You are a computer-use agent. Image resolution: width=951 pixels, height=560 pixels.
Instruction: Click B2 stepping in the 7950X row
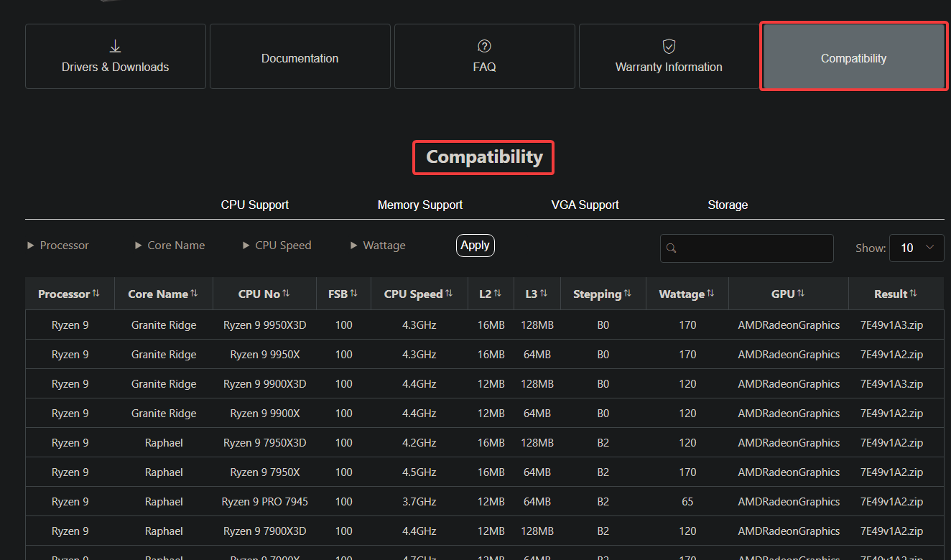pos(603,472)
